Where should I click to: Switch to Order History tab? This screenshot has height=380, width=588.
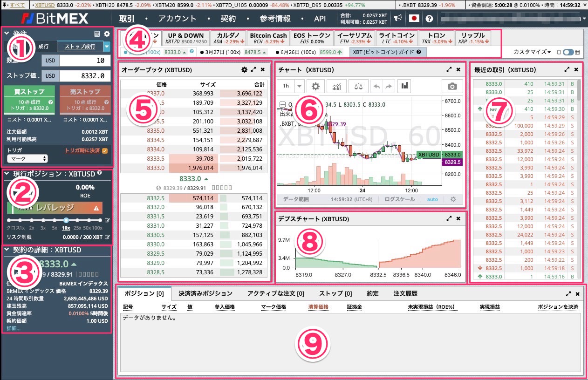point(405,293)
